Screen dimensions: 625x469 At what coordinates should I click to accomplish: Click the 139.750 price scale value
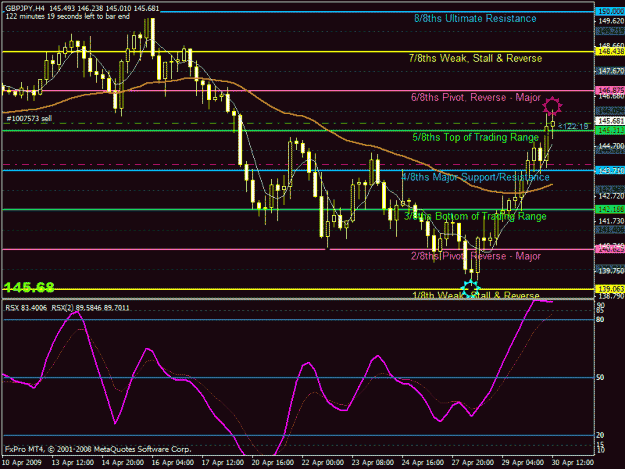611,271
